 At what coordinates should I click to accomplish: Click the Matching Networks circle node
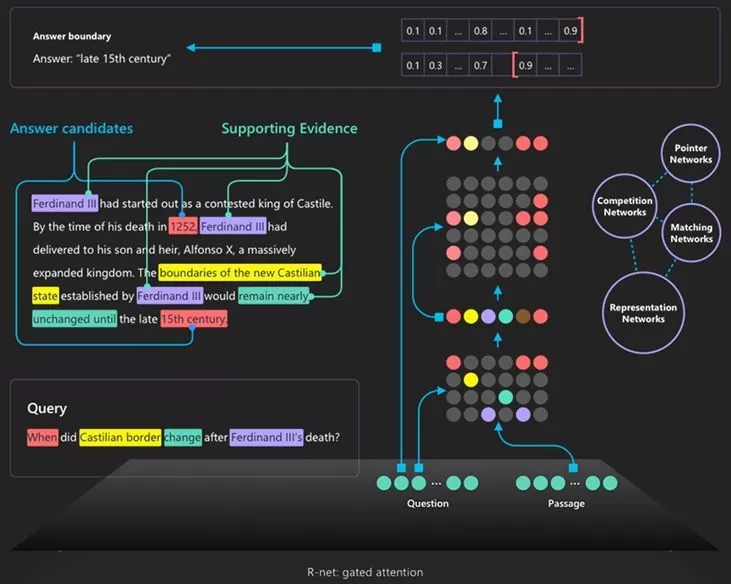(691, 233)
